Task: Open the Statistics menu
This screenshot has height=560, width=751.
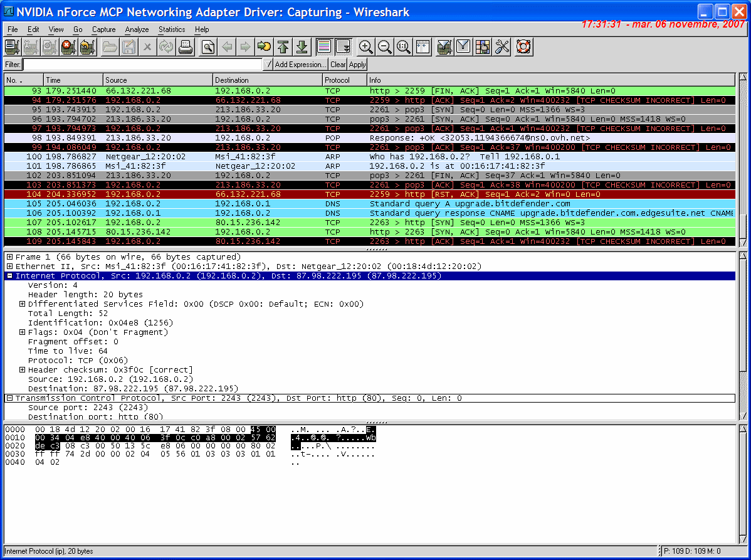Action: coord(172,29)
